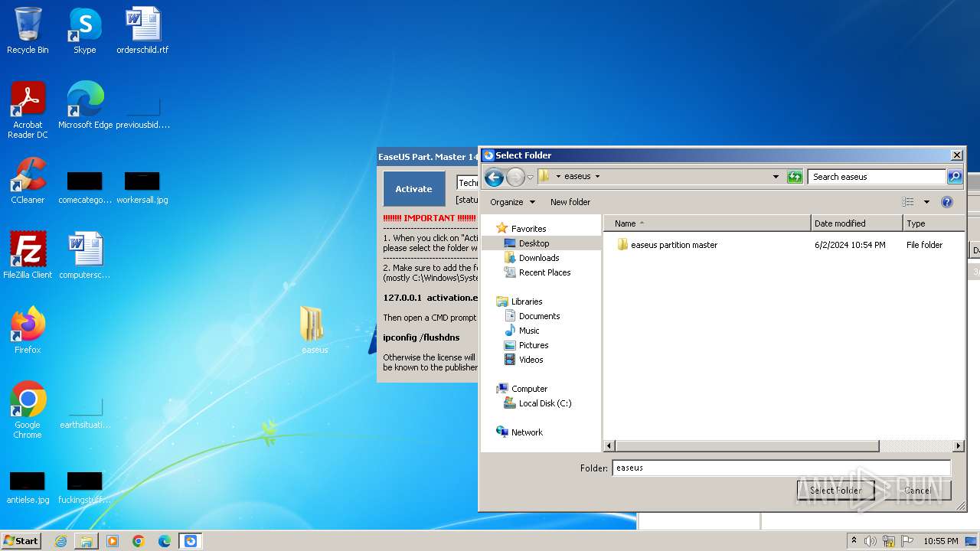Open the view options dropdown arrow
Screen dimensions: 980x551
[x=926, y=202]
